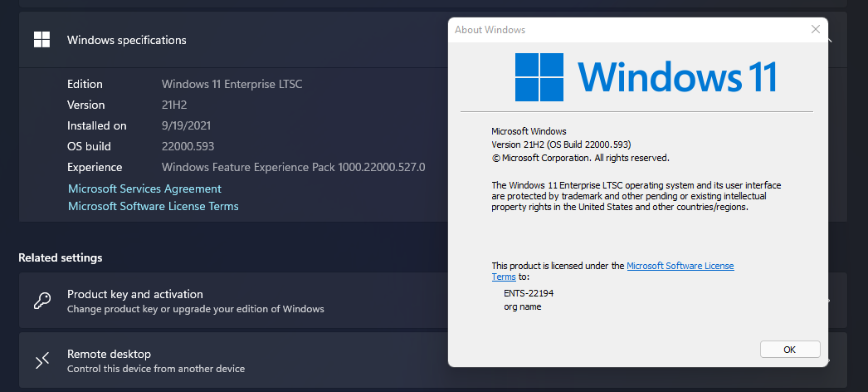868x392 pixels.
Task: Click the Edition label
Action: click(85, 84)
